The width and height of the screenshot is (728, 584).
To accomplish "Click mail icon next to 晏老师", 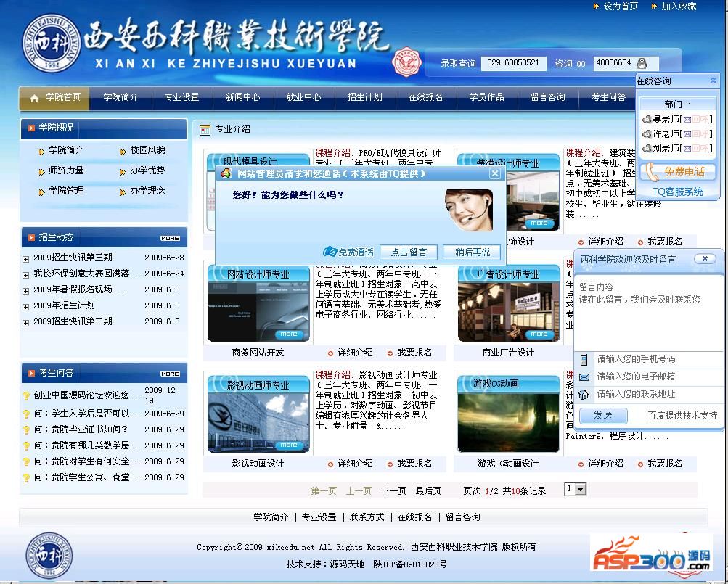I will pyautogui.click(x=687, y=120).
